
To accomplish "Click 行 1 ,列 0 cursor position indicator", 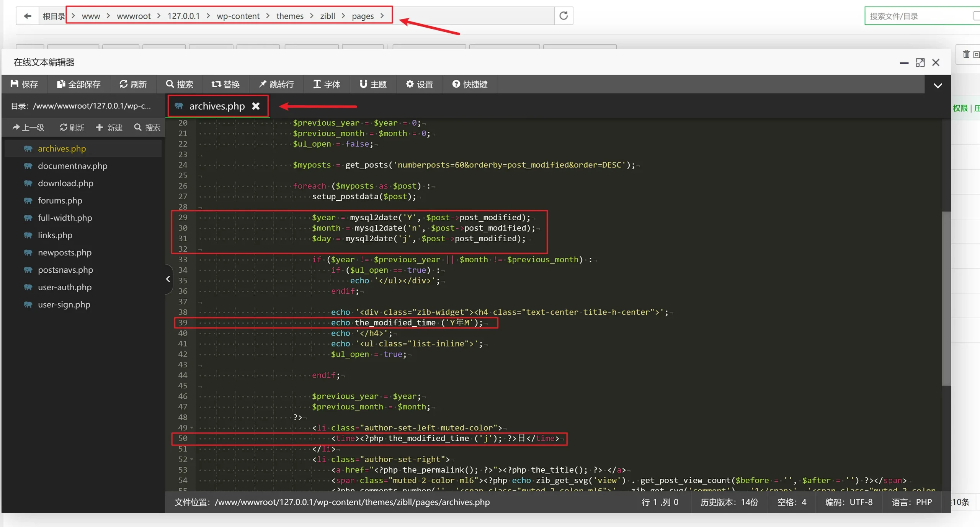I will [x=660, y=502].
